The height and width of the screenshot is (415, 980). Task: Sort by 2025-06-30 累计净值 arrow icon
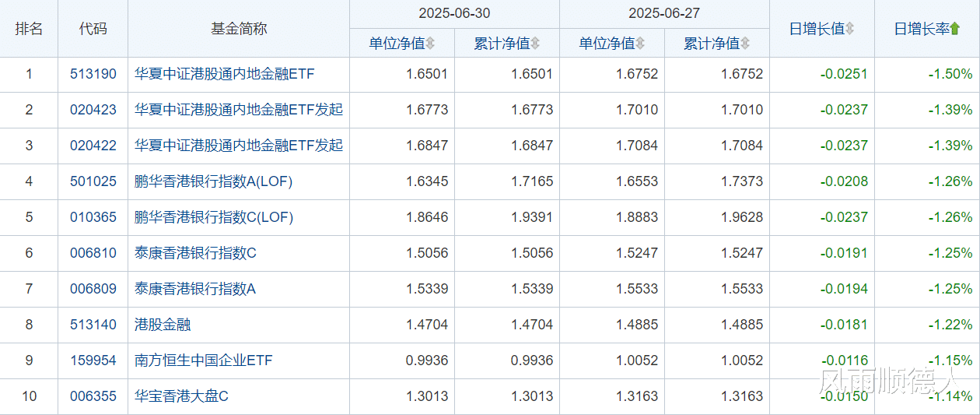[x=535, y=44]
